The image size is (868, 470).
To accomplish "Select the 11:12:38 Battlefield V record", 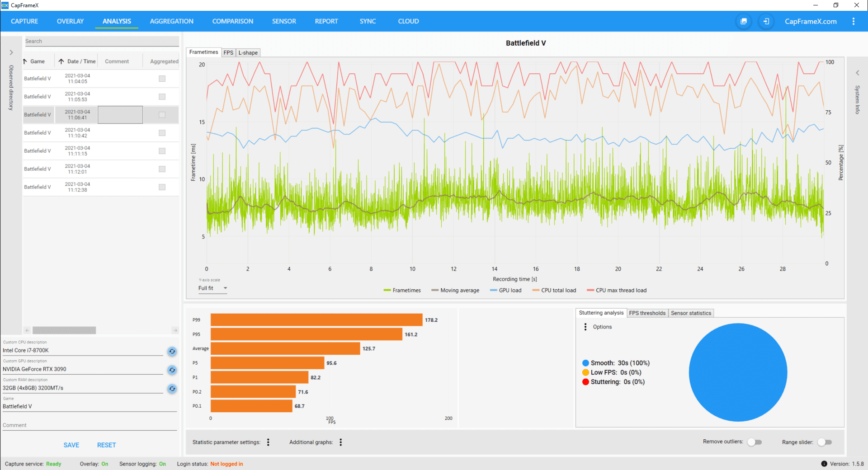I will pos(101,187).
